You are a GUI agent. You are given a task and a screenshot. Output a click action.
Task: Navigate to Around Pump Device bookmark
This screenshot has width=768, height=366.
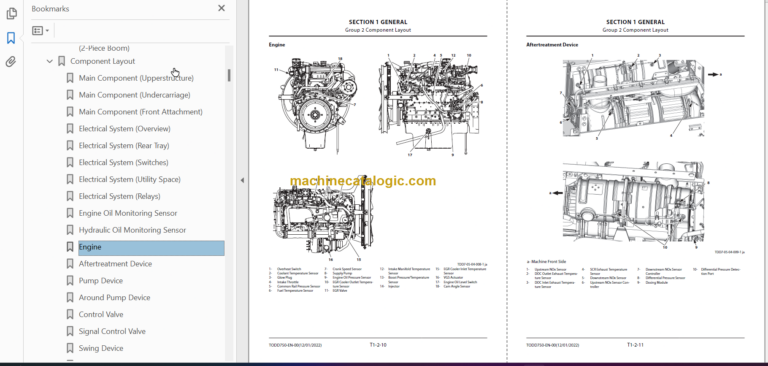(115, 297)
